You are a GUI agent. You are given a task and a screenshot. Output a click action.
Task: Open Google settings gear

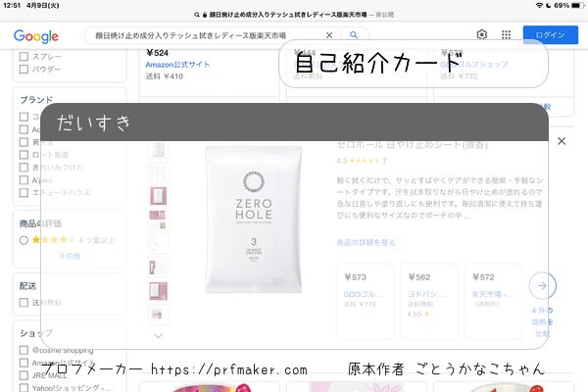click(482, 35)
